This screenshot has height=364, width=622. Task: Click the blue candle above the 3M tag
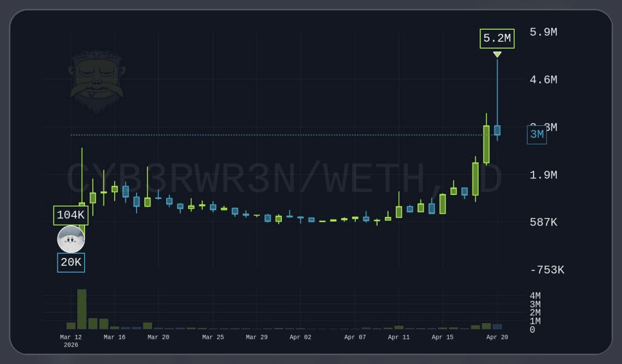pyautogui.click(x=497, y=130)
